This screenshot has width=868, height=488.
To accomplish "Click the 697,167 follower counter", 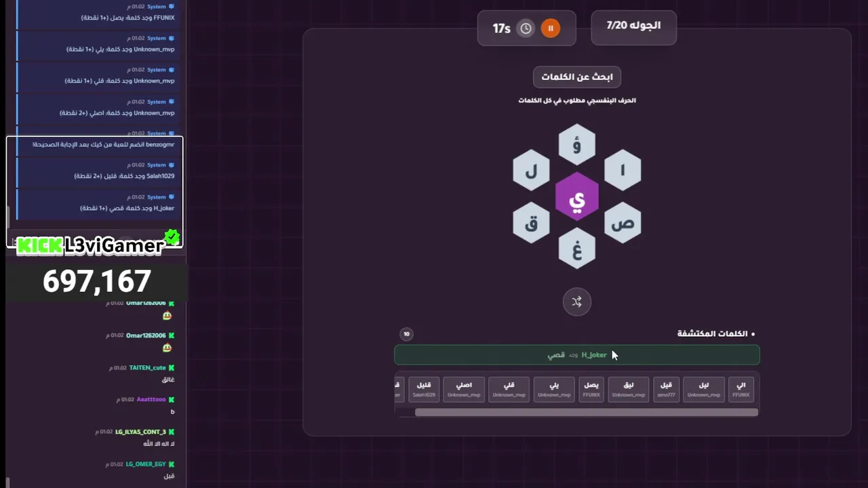I will 97,281.
